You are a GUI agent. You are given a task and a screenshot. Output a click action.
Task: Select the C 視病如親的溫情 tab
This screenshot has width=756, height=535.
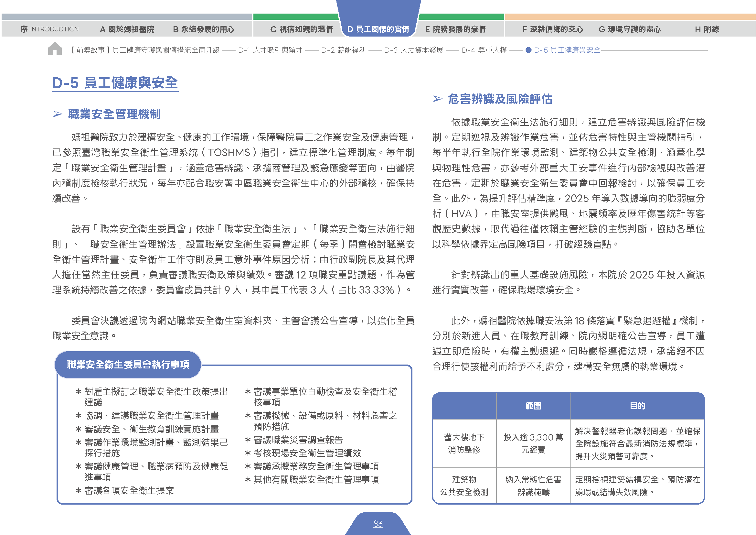click(301, 29)
